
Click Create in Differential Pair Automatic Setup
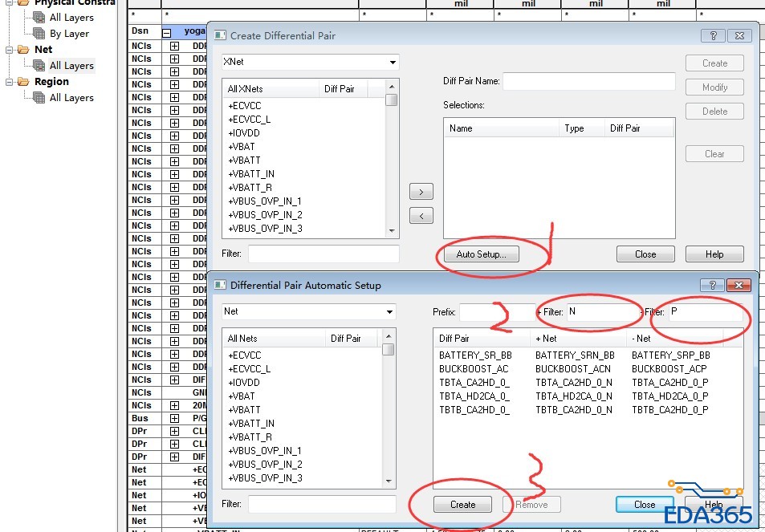tap(462, 505)
